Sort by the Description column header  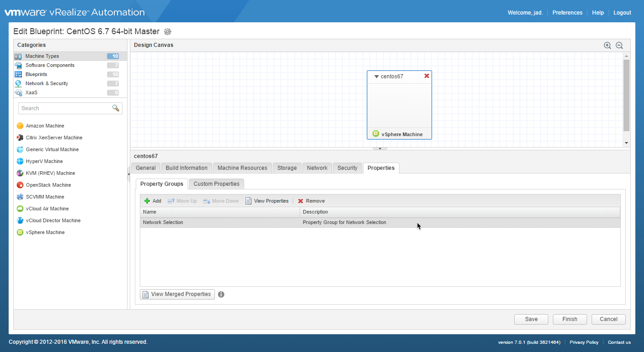click(x=460, y=212)
